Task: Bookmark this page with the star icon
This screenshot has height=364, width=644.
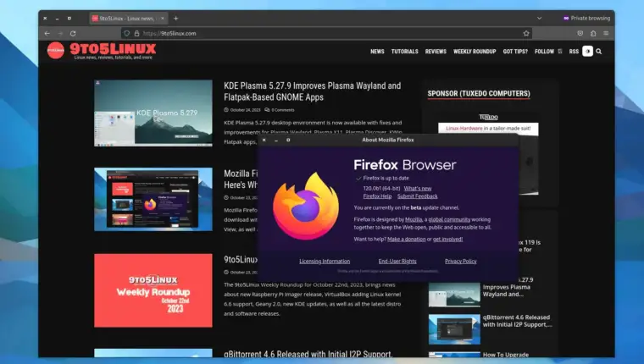Action: 526,33
